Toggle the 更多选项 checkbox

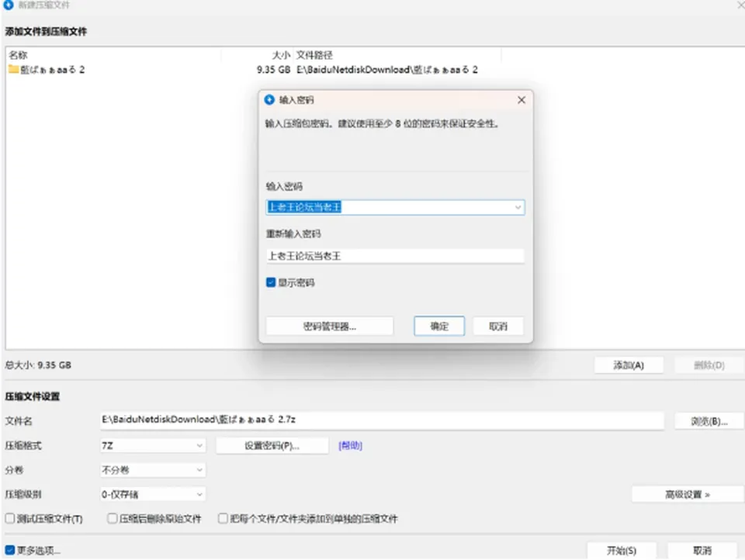10,550
